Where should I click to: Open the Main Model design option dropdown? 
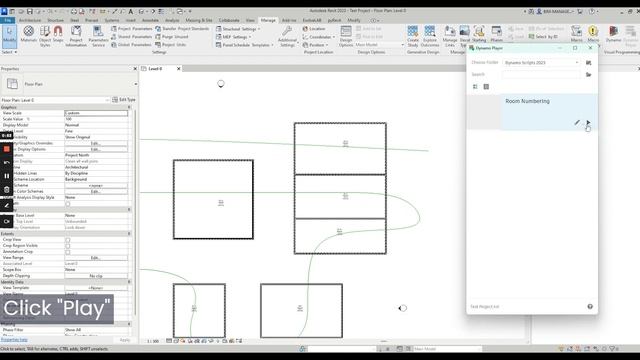click(380, 45)
